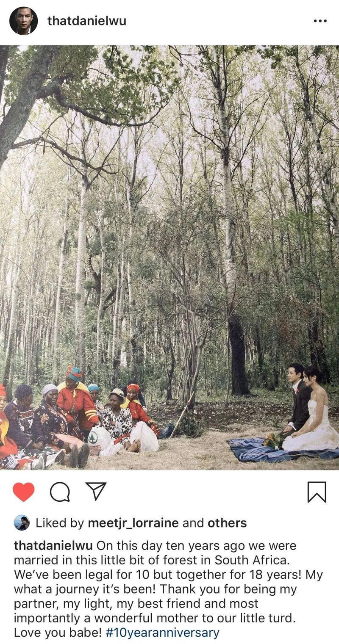The height and width of the screenshot is (644, 339).
Task: Unlike the post with the red heart
Action: 23,492
